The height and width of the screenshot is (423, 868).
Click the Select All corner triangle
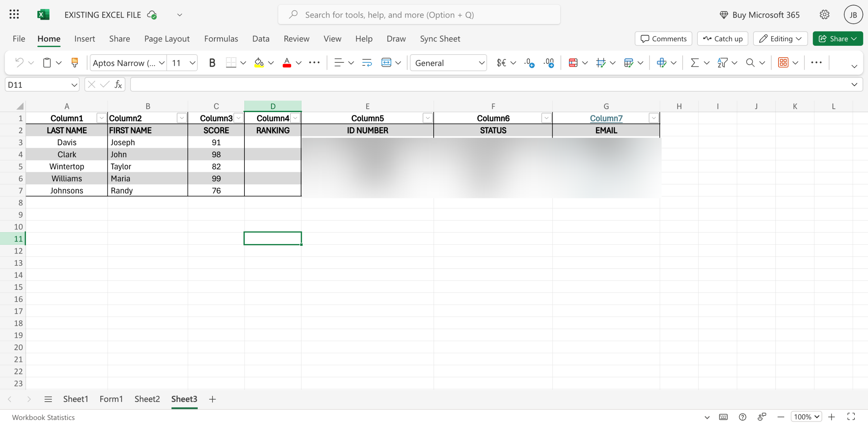coord(20,106)
